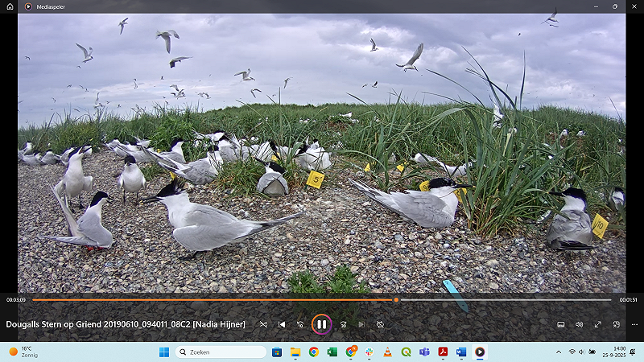Skip back 10 seconds
The image size is (644, 362).
[300, 324]
